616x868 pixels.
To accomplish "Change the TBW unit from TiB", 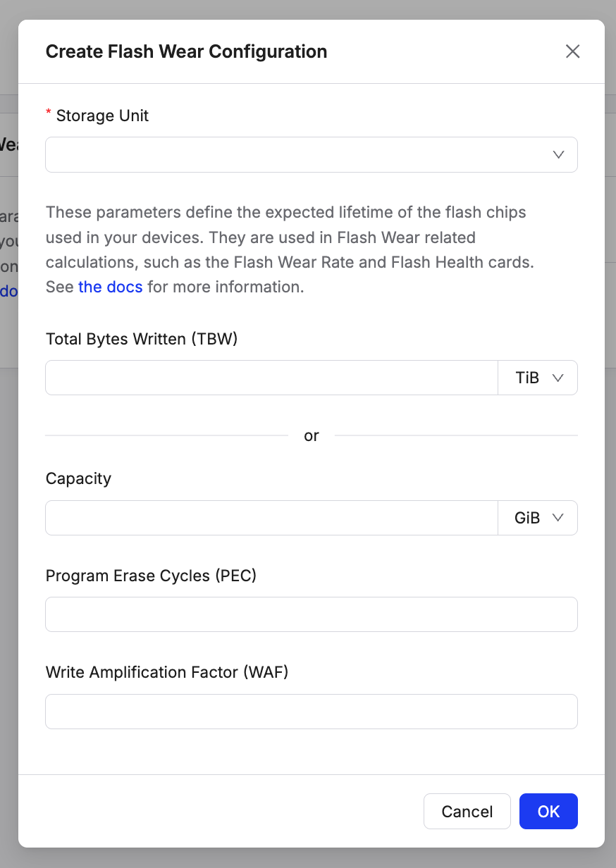I will [x=537, y=378].
